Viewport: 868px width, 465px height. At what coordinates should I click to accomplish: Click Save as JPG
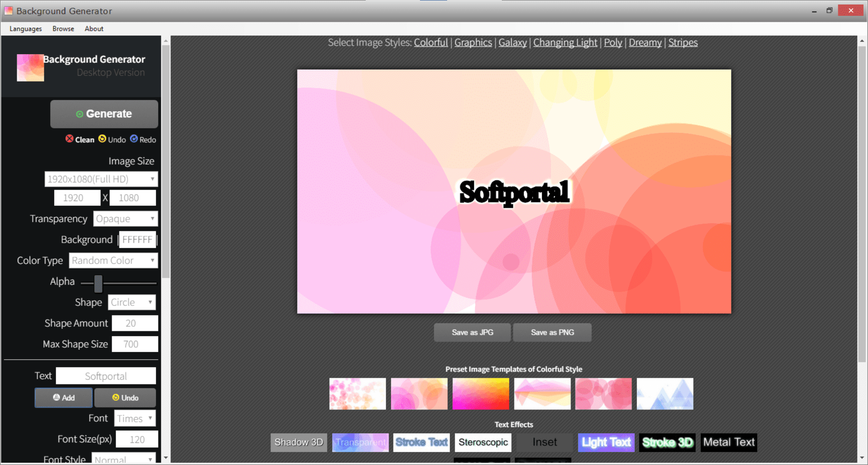coord(472,333)
